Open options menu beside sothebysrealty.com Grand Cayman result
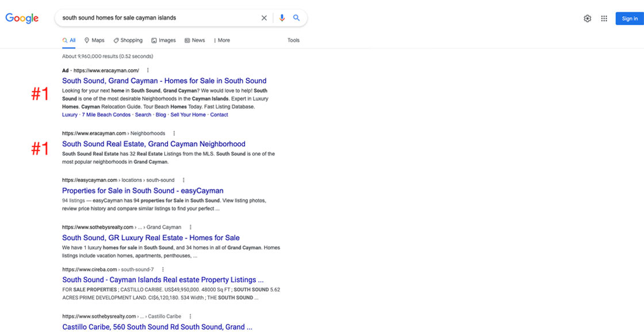The width and height of the screenshot is (644, 334). tap(190, 227)
